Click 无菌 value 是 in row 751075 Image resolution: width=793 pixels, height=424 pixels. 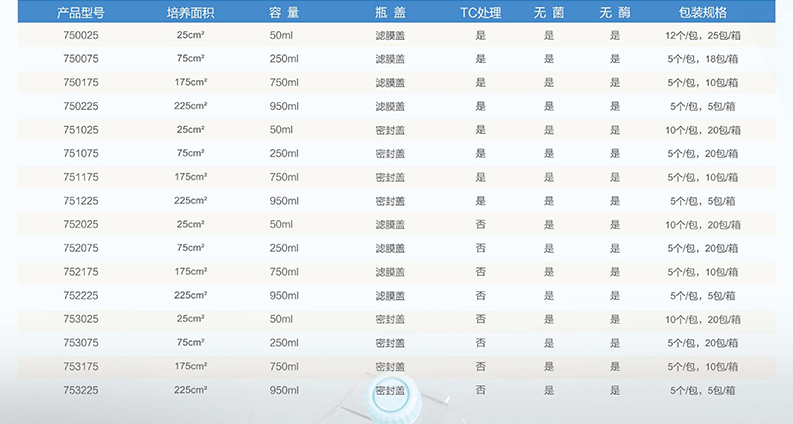549,153
